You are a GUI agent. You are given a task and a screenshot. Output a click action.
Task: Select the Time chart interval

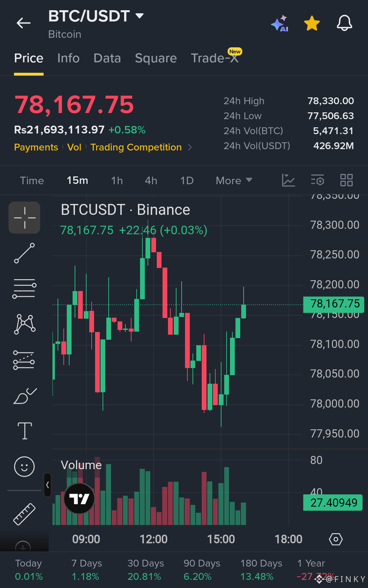tap(32, 180)
